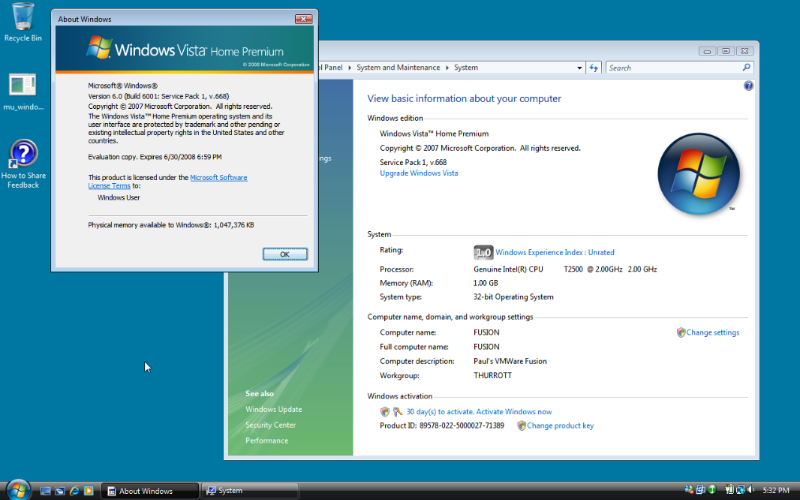The image size is (800, 500).
Task: Click network connection tray icon
Action: [x=740, y=490]
